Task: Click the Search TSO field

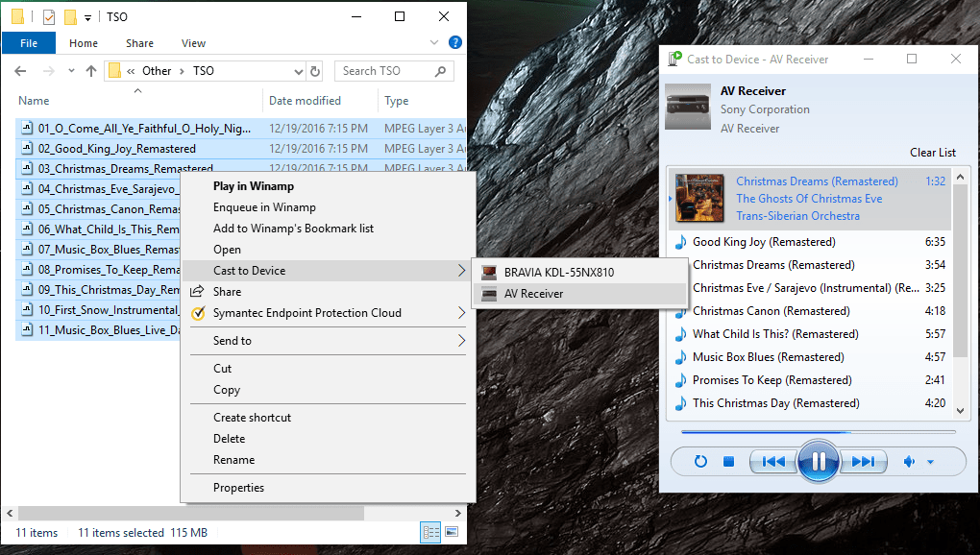Action: pyautogui.click(x=394, y=71)
